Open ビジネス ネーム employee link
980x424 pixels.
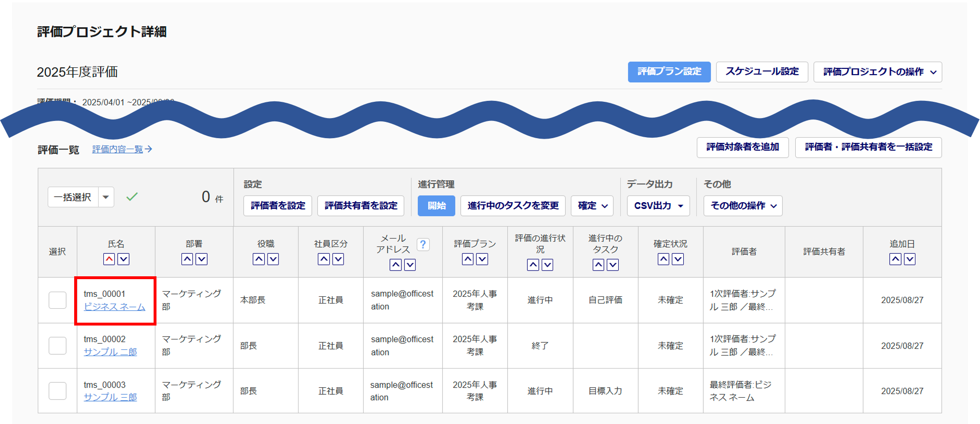click(114, 307)
